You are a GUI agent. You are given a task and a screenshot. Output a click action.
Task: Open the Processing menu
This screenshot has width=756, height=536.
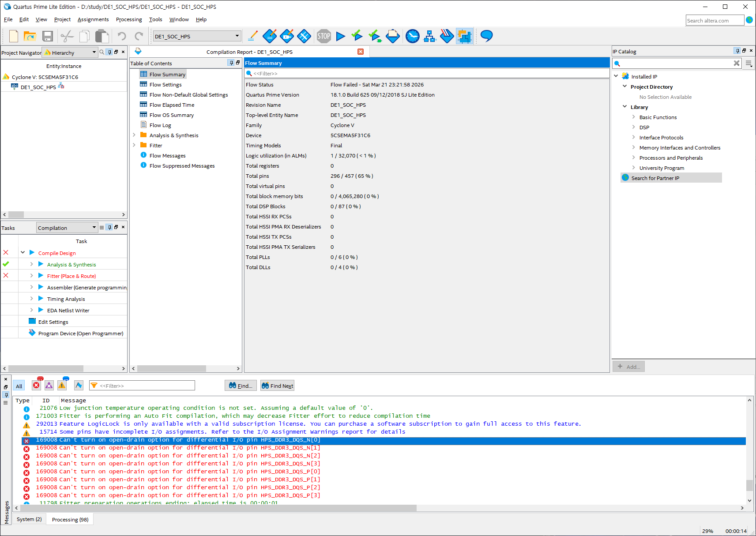129,19
